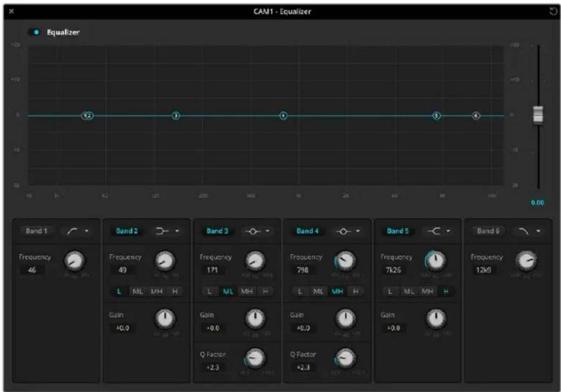The height and width of the screenshot is (392, 561).
Task: Click Band 2 frequency field showing 49
Action: [x=122, y=270]
